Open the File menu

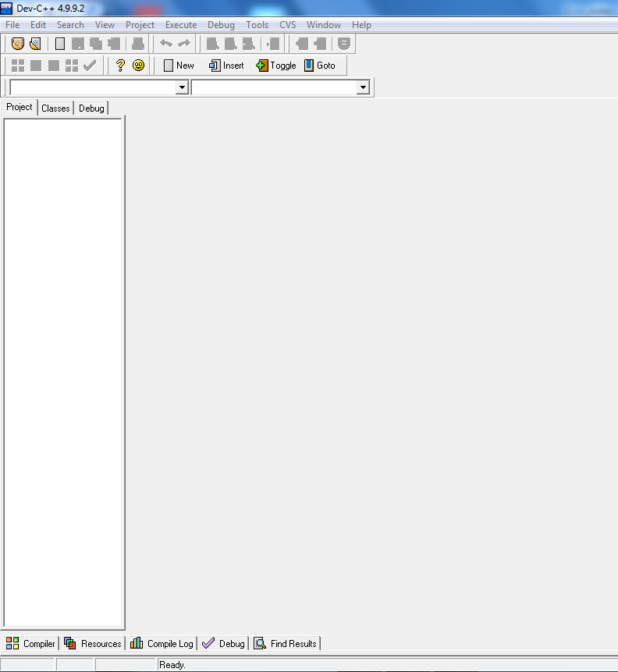click(12, 25)
